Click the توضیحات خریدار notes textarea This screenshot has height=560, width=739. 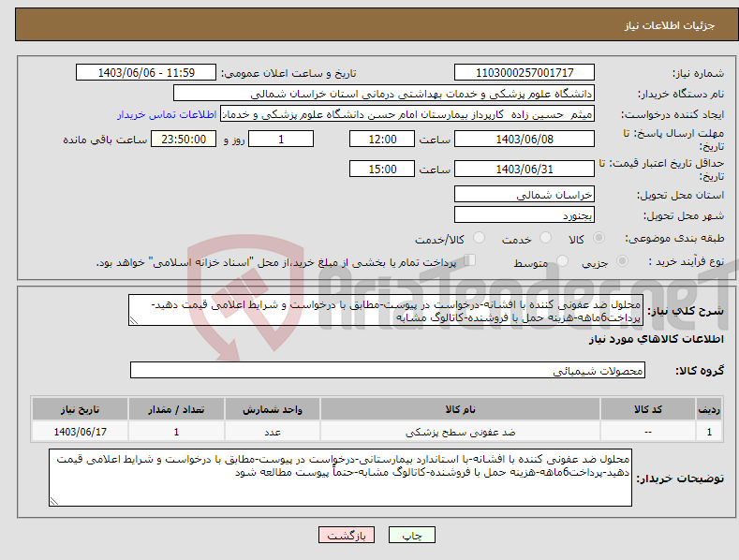coord(340,478)
